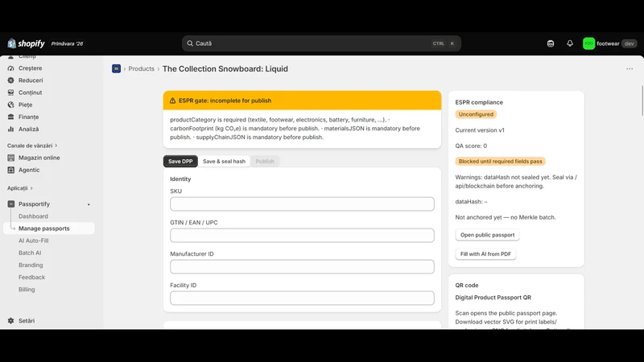Click the Finanțe sidebar icon
Viewport: 644px width, 362px height.
click(x=10, y=117)
